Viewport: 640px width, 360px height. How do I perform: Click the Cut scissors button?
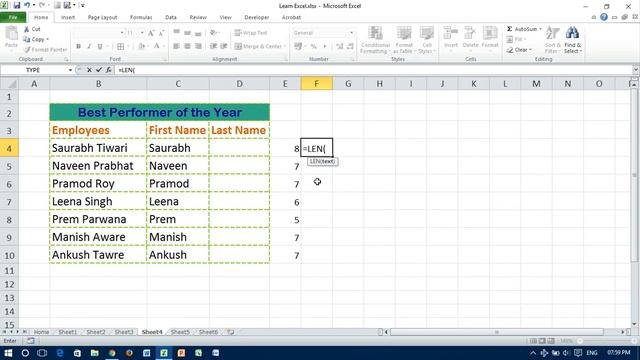(x=32, y=29)
